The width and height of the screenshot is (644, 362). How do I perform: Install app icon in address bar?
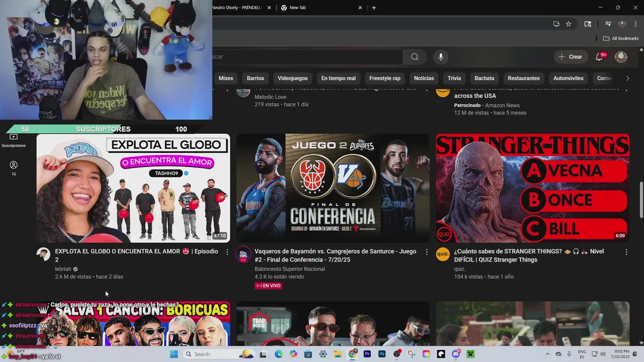[x=556, y=24]
